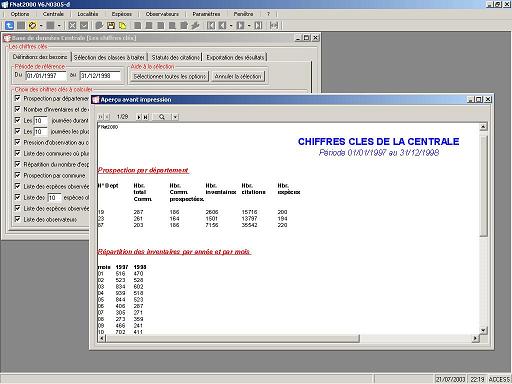Click the Annuler la sélection button

point(238,76)
